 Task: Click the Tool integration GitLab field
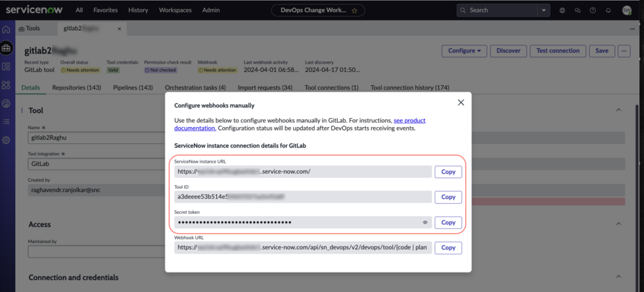coord(96,163)
